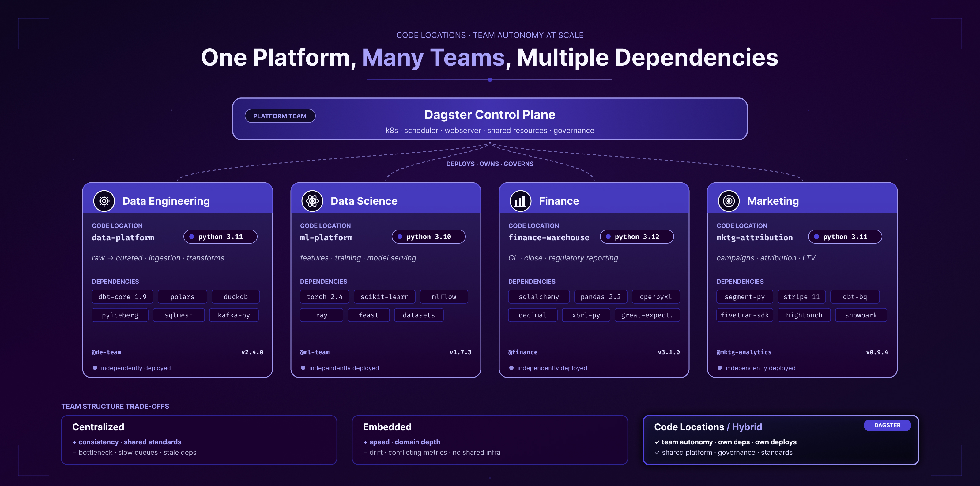Select the great-expect. dependency chip
The image size is (980, 486).
tap(647, 315)
